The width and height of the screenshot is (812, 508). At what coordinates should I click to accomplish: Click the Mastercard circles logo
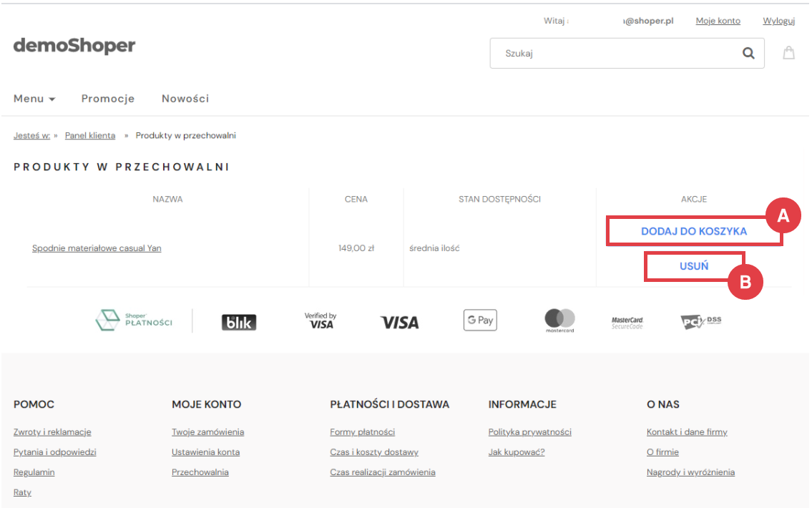click(x=559, y=320)
